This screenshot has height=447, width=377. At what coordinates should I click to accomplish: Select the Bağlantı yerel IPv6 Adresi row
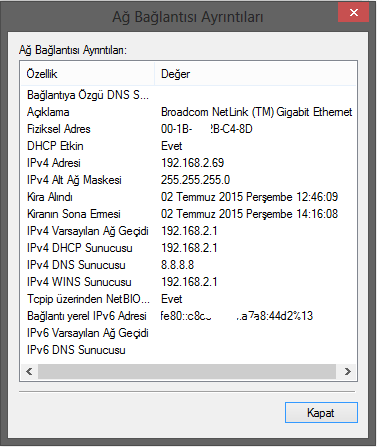click(189, 316)
